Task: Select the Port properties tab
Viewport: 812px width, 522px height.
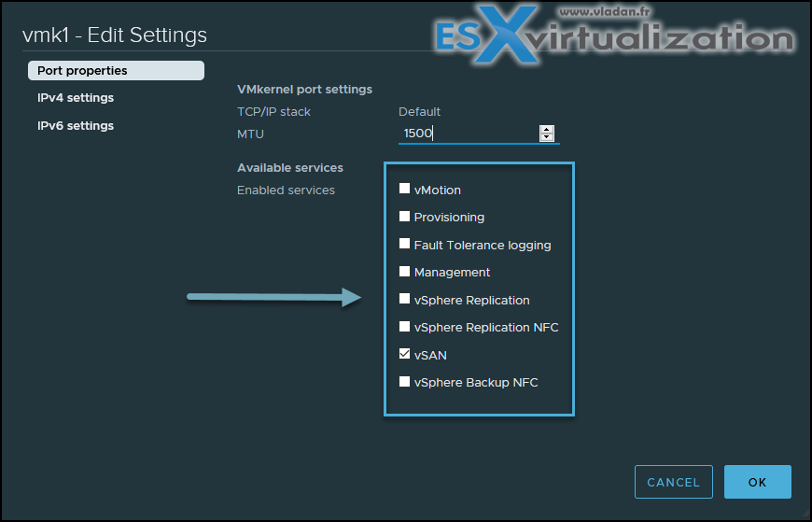Action: click(x=116, y=70)
